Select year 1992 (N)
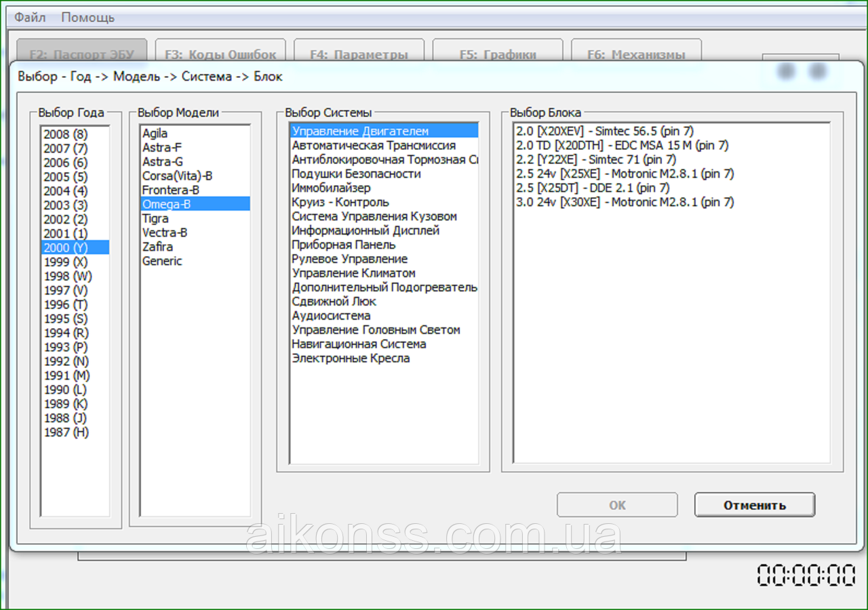The height and width of the screenshot is (610, 868). [75, 362]
